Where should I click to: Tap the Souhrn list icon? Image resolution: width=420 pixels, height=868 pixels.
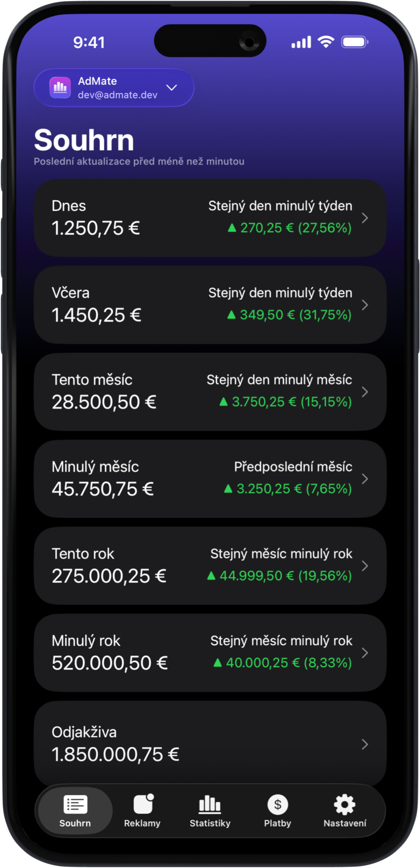(75, 804)
